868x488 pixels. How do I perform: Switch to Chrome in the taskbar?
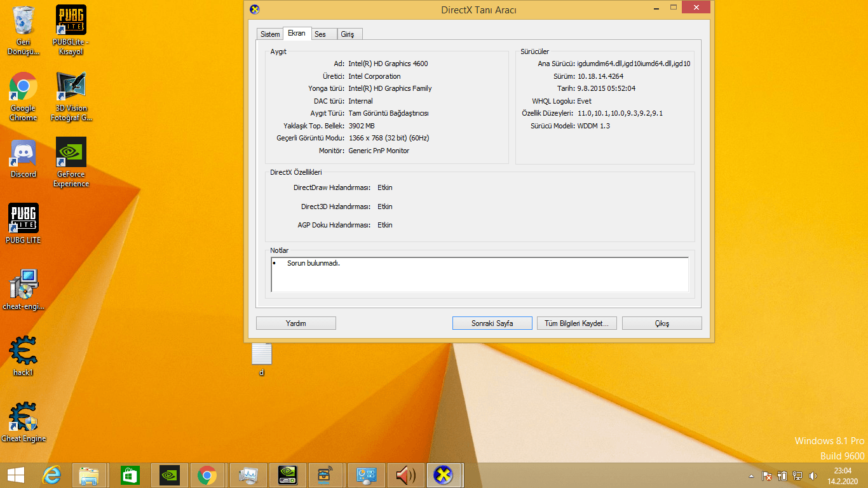pyautogui.click(x=207, y=475)
